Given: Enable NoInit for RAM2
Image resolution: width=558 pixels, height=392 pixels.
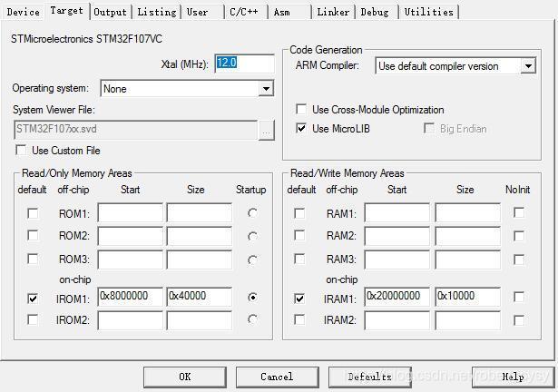Looking at the screenshot, I should point(519,236).
